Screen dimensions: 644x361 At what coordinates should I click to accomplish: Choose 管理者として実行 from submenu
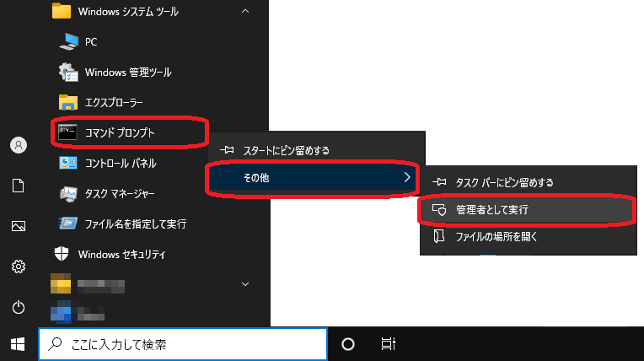pos(491,208)
